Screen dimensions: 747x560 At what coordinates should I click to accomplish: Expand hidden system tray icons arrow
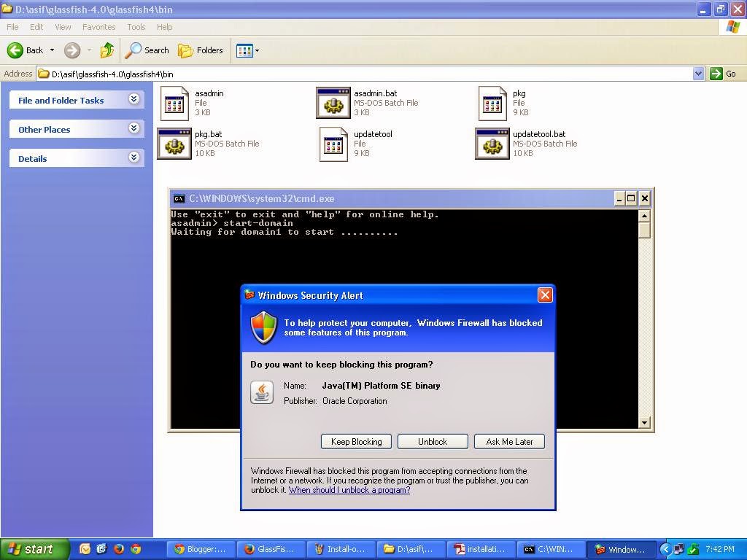(x=665, y=550)
